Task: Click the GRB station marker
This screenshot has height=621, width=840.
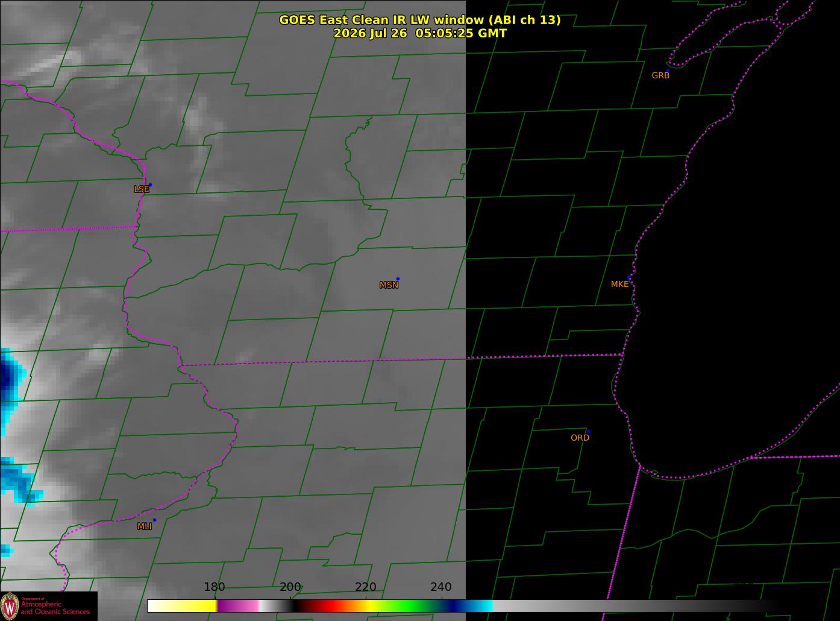Action: 668,71
